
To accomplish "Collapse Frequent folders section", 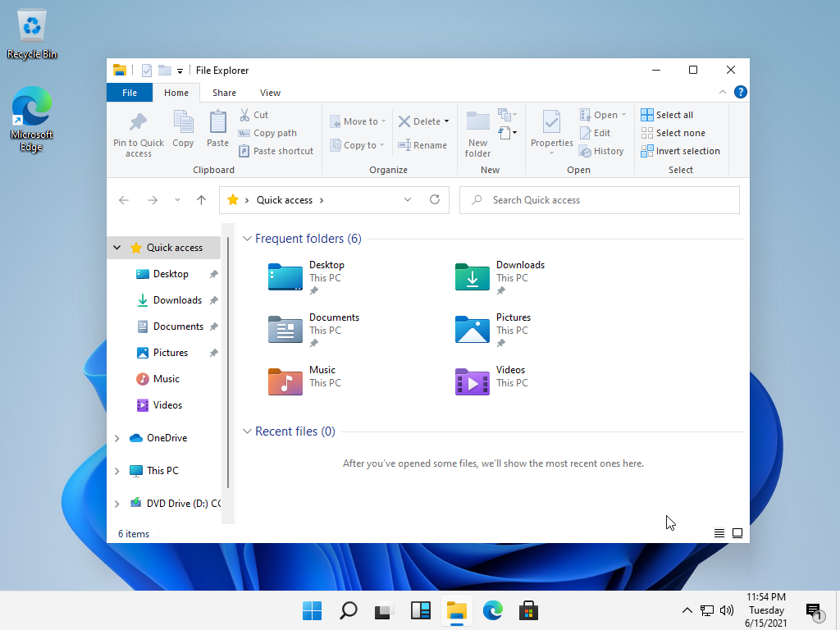I will (x=247, y=239).
